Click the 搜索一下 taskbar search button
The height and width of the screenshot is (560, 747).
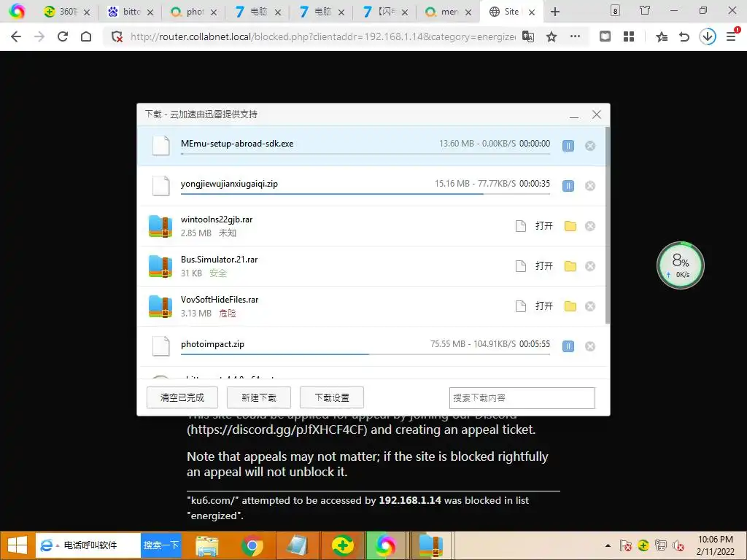tap(161, 545)
